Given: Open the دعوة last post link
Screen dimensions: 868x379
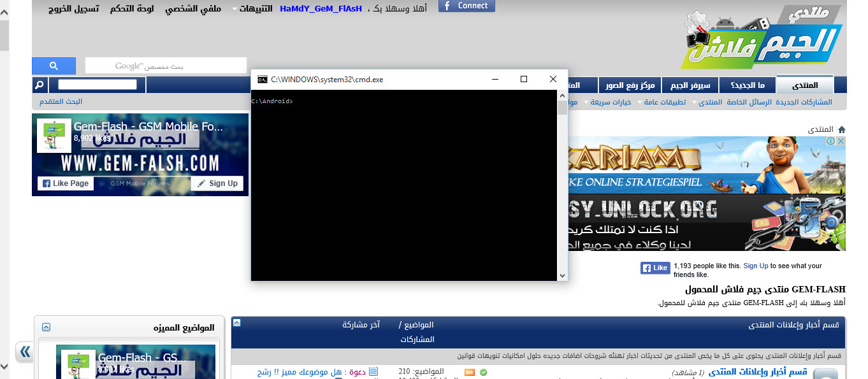Looking at the screenshot, I should (311, 371).
